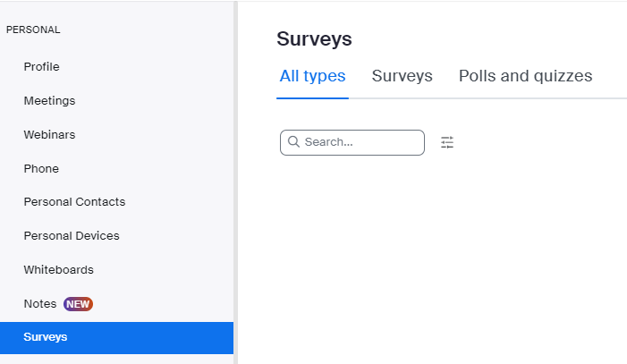Select Phone in the sidebar
This screenshot has width=627, height=364.
[x=41, y=169]
